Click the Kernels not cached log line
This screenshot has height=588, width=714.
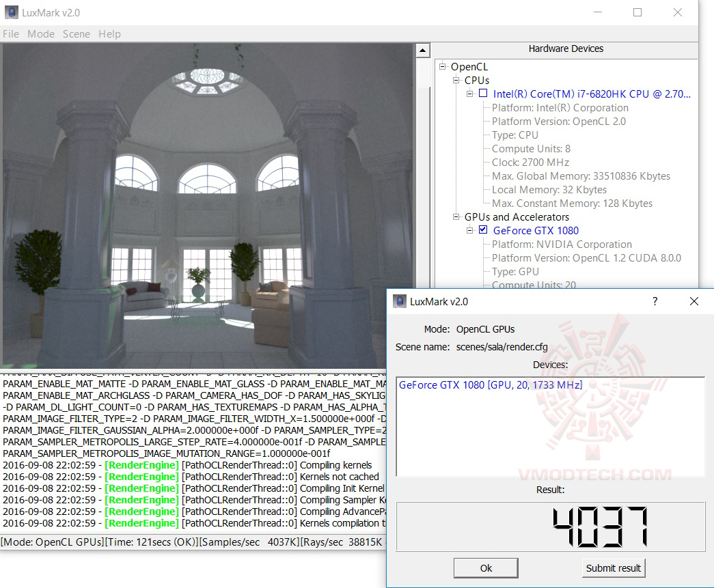(191, 477)
